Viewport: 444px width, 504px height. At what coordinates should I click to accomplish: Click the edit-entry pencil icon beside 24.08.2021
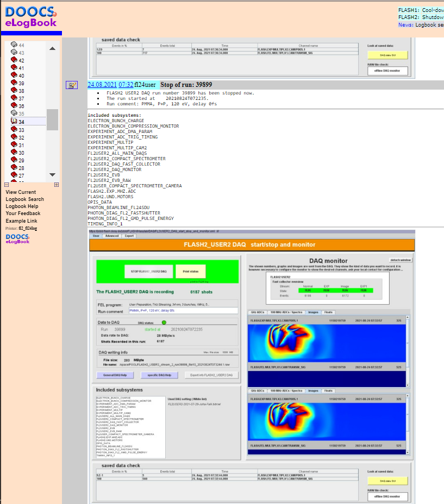tap(71, 85)
